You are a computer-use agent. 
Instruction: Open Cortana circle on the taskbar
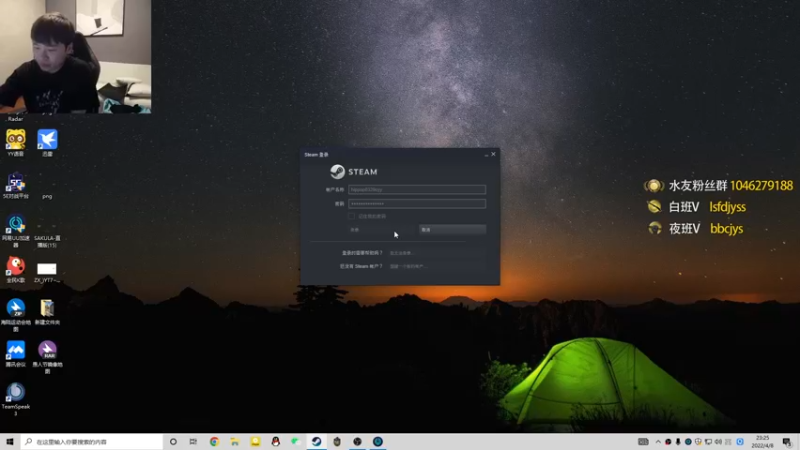tap(173, 441)
